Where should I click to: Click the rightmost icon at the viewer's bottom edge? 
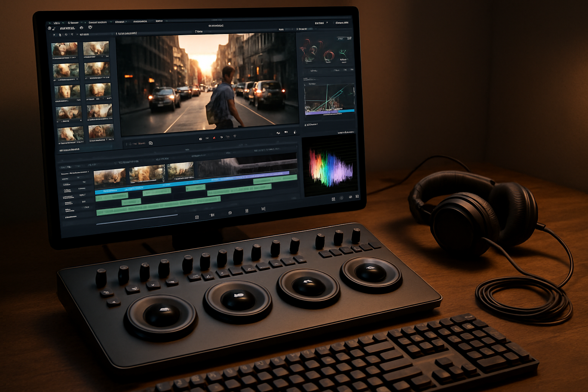tap(294, 132)
